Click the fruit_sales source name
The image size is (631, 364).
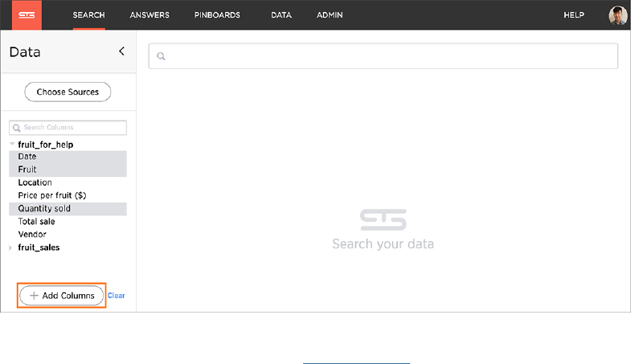click(39, 247)
